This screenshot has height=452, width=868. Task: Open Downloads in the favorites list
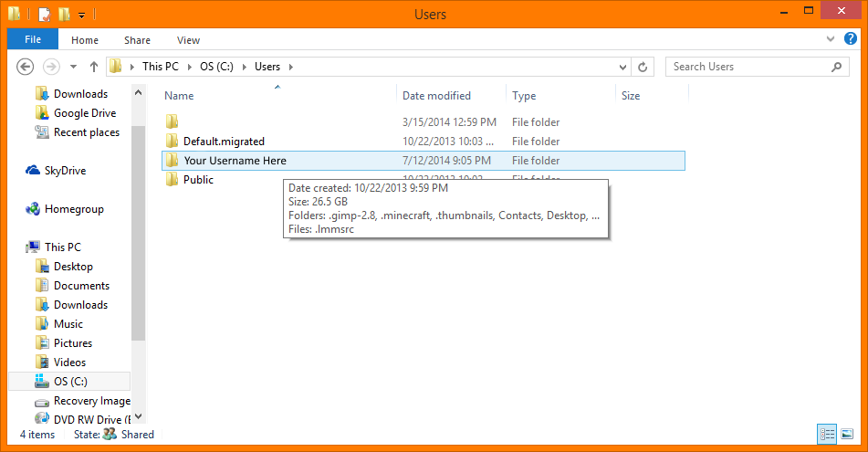[x=81, y=94]
